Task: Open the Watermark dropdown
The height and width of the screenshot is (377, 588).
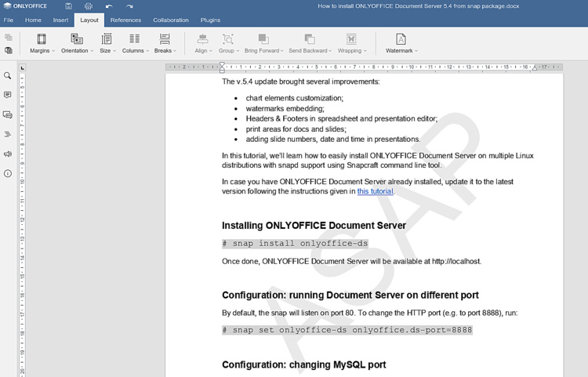Action: [x=401, y=43]
